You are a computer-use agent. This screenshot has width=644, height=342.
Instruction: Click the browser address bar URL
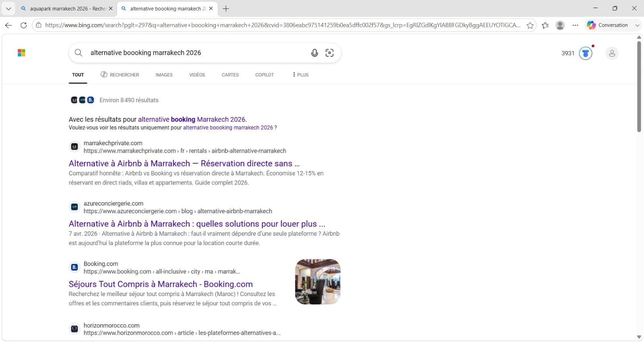[x=283, y=25]
